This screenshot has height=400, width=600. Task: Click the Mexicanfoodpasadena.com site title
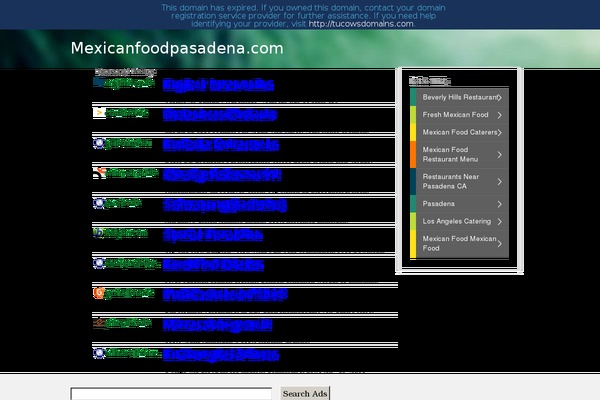pos(176,48)
